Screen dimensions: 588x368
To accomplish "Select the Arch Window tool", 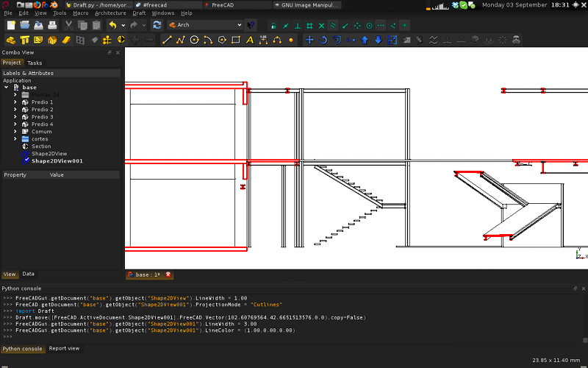I will tap(80, 40).
